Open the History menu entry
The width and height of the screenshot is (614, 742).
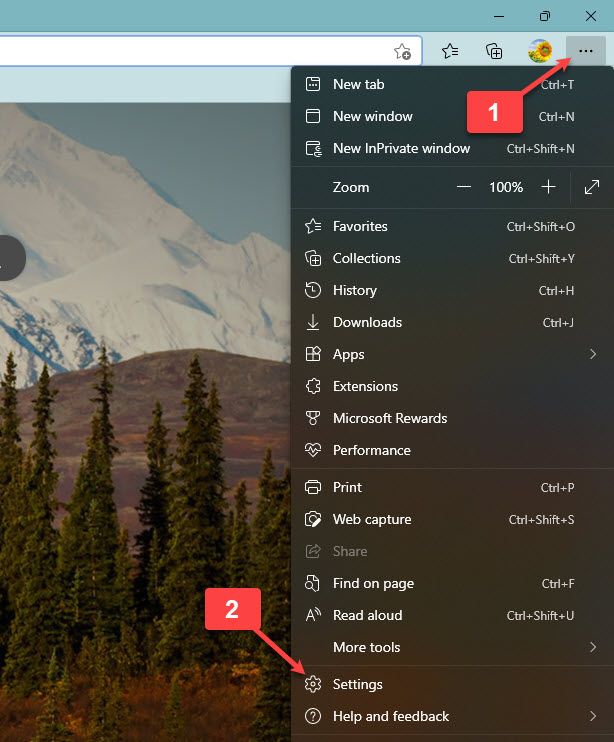[355, 290]
